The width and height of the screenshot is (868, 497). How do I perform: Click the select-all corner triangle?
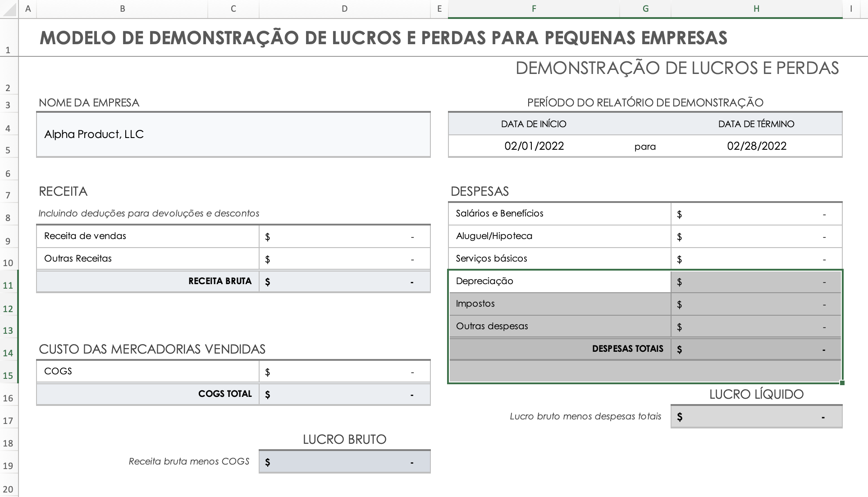click(x=9, y=9)
